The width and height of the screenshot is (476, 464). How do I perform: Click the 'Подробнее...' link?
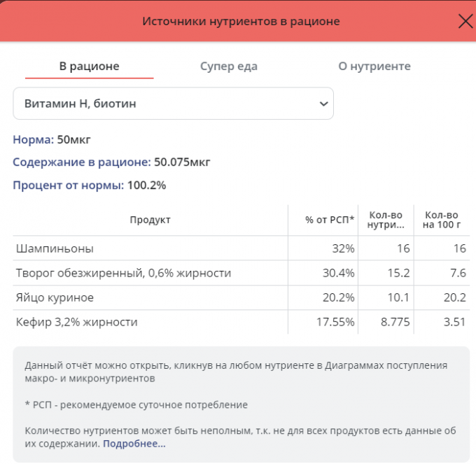(134, 444)
